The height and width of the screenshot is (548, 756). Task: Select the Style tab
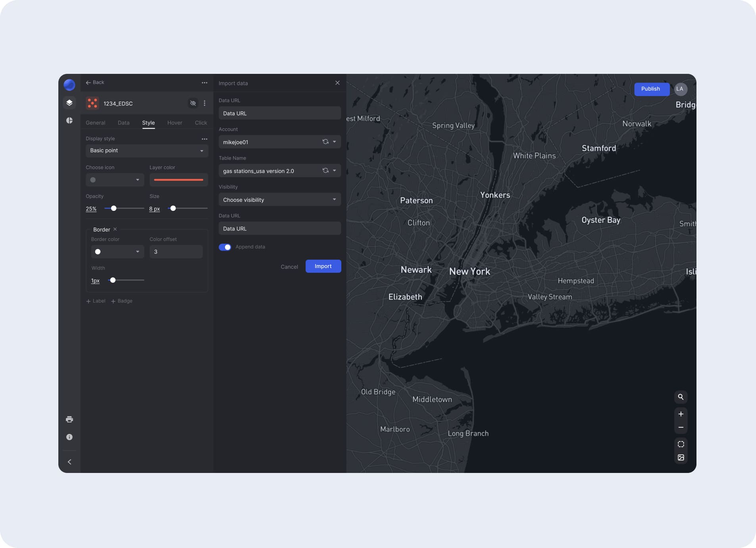tap(148, 123)
